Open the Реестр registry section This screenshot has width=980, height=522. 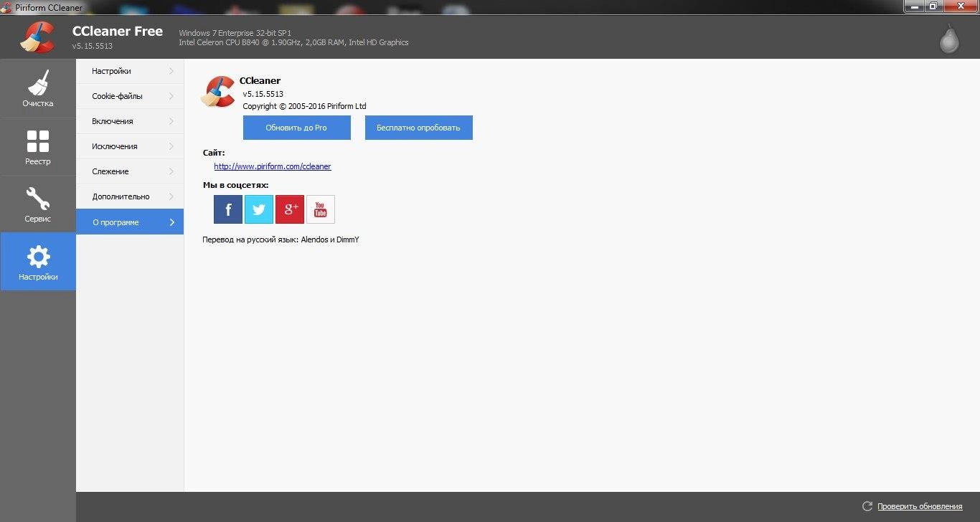pyautogui.click(x=38, y=147)
